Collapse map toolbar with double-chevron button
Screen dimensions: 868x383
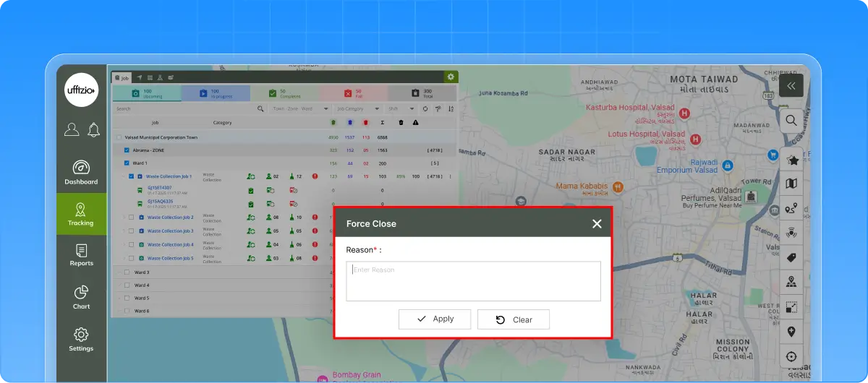click(x=791, y=85)
